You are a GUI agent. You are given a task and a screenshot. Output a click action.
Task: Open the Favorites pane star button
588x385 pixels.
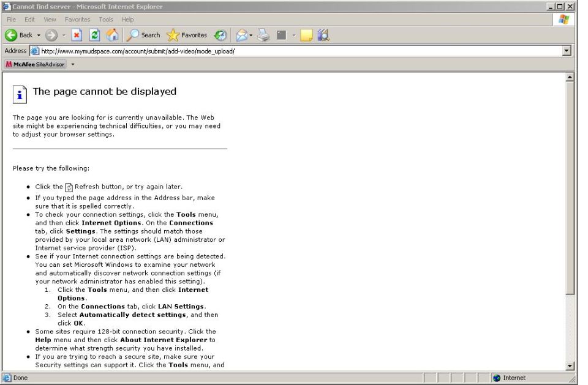click(x=186, y=36)
